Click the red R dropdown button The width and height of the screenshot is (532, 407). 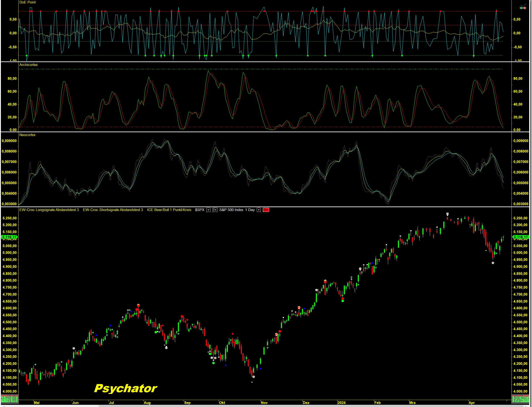click(266, 210)
